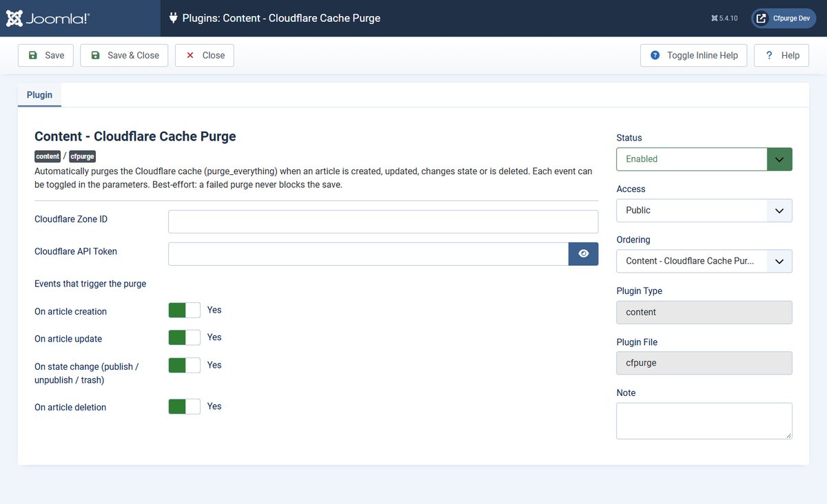Toggle the On article update switch
This screenshot has height=504, width=827.
pyautogui.click(x=184, y=337)
